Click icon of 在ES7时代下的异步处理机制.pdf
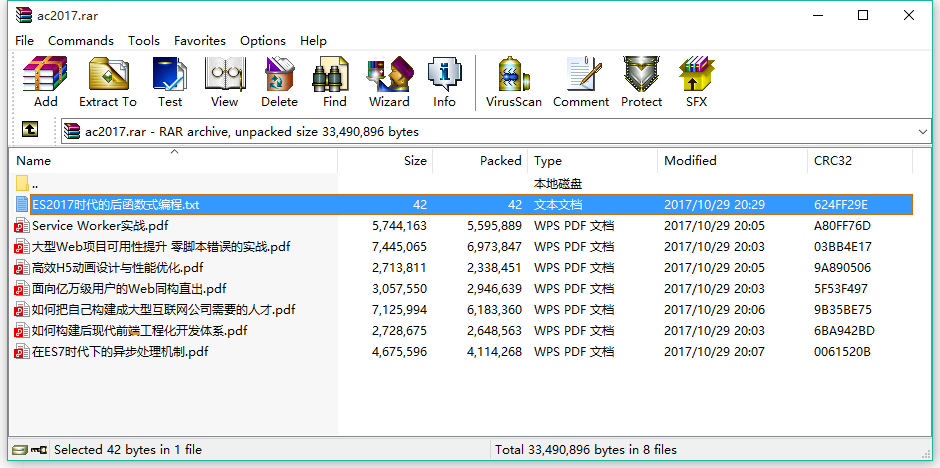 (22, 352)
